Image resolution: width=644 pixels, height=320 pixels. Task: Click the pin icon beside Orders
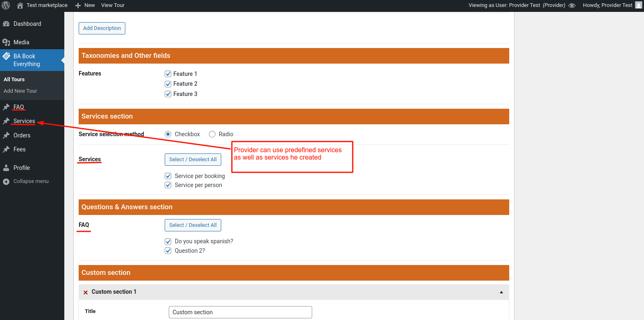(x=6, y=135)
